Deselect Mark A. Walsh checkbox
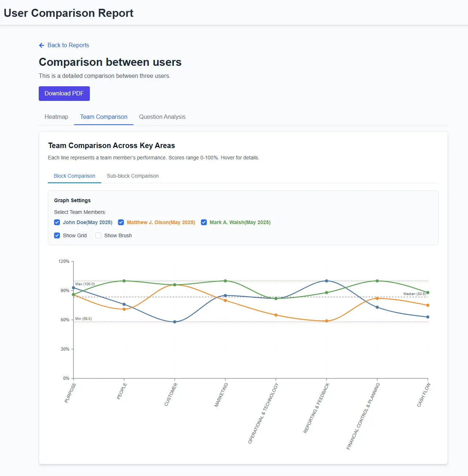This screenshot has height=476, width=468. (x=204, y=222)
